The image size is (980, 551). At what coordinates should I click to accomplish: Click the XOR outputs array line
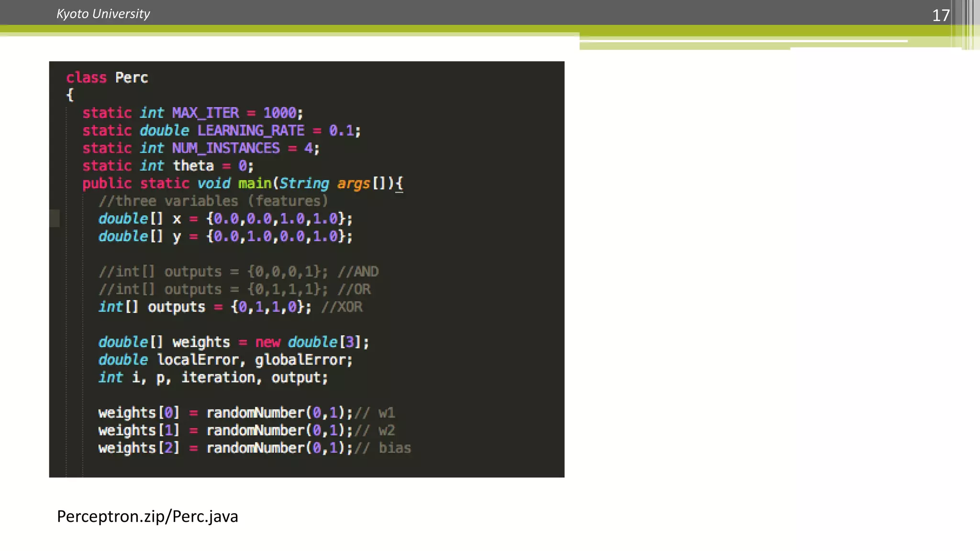230,307
